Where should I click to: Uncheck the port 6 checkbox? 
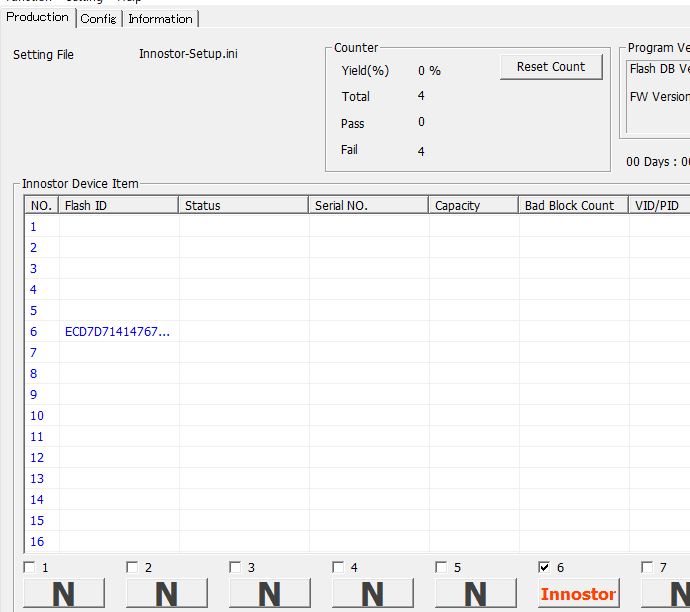[x=544, y=567]
